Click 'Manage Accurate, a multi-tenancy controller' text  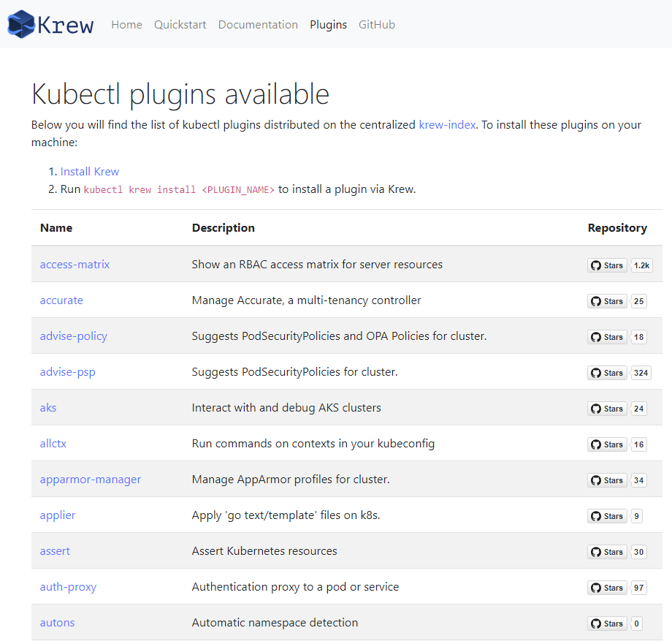coord(307,300)
